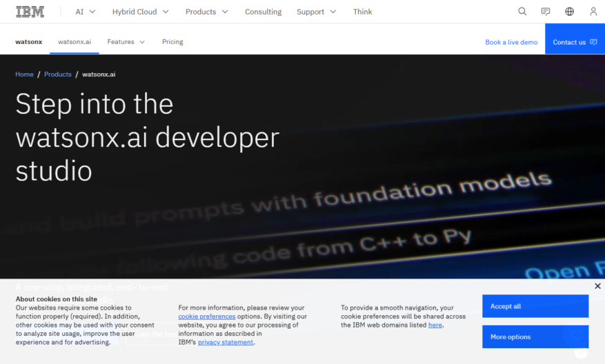This screenshot has width=605, height=364.
Task: Open the Consulting menu item
Action: (x=263, y=12)
